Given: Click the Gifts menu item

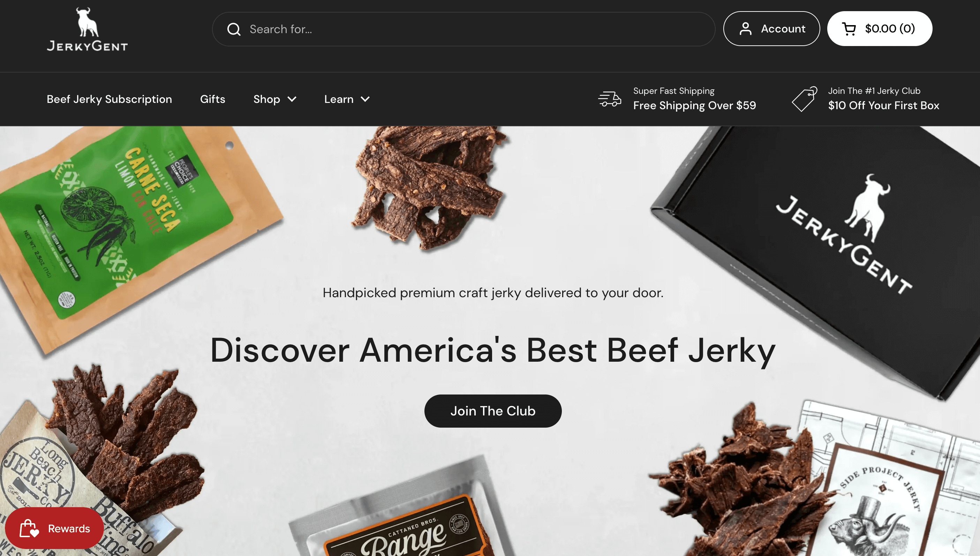Looking at the screenshot, I should tap(213, 98).
